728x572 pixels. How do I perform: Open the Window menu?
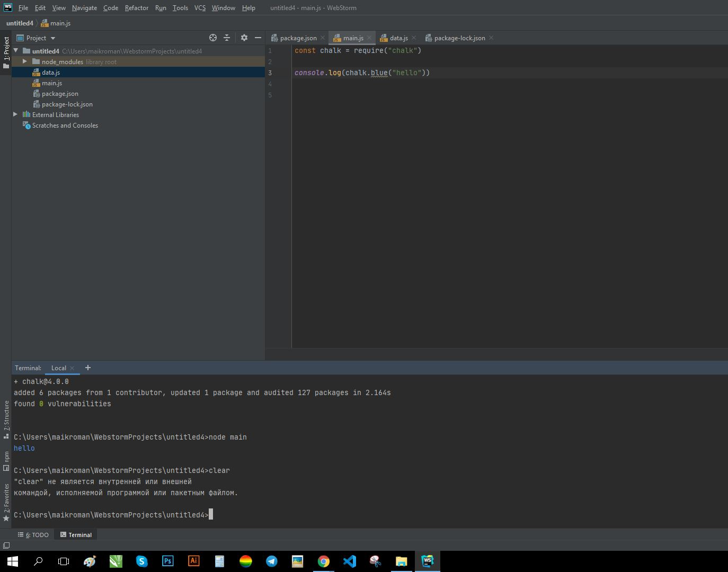click(223, 8)
